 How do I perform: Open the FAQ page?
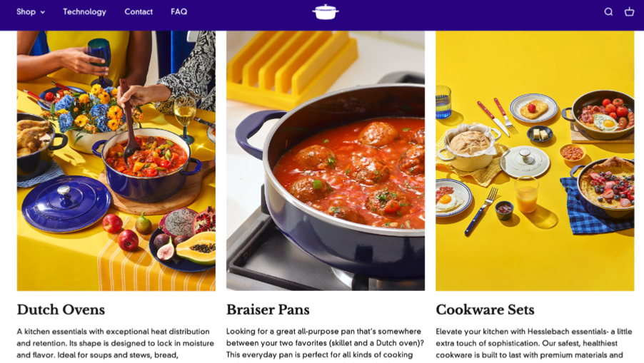point(179,12)
